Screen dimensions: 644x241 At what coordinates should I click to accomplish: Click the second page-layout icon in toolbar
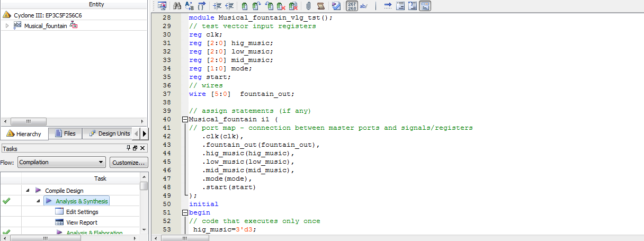(x=414, y=6)
